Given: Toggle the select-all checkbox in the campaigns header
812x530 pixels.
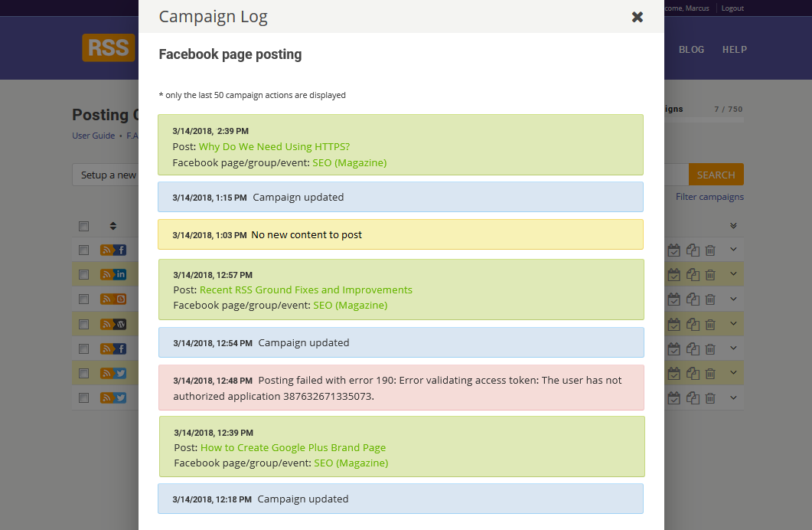Looking at the screenshot, I should tap(84, 226).
